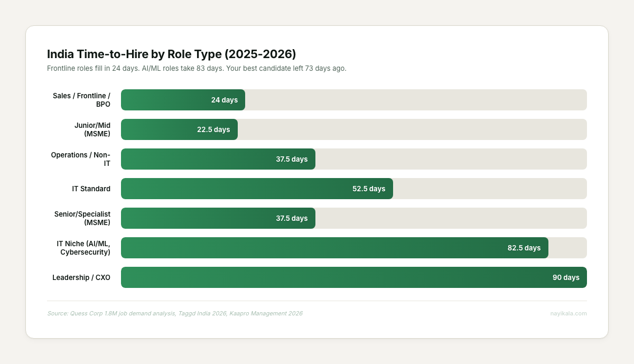Click the 'IT Standard' row label
The width and height of the screenshot is (634, 364).
coord(91,189)
